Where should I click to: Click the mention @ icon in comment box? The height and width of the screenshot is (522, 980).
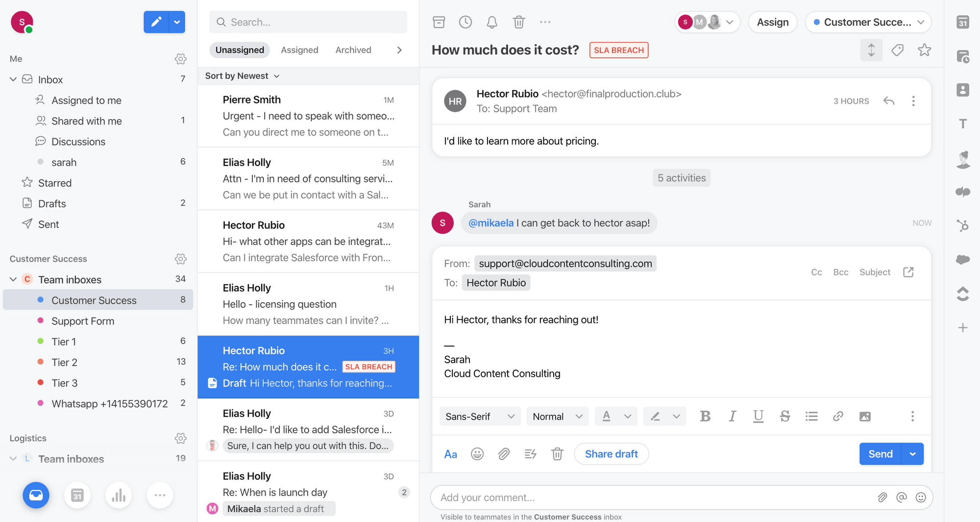pos(901,497)
